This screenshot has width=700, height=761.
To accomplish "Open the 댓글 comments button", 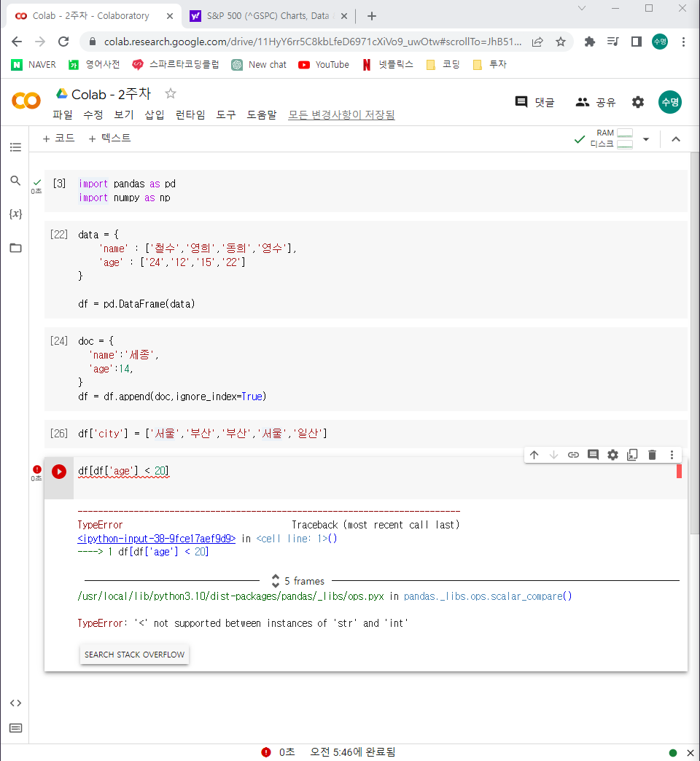I will pos(534,102).
